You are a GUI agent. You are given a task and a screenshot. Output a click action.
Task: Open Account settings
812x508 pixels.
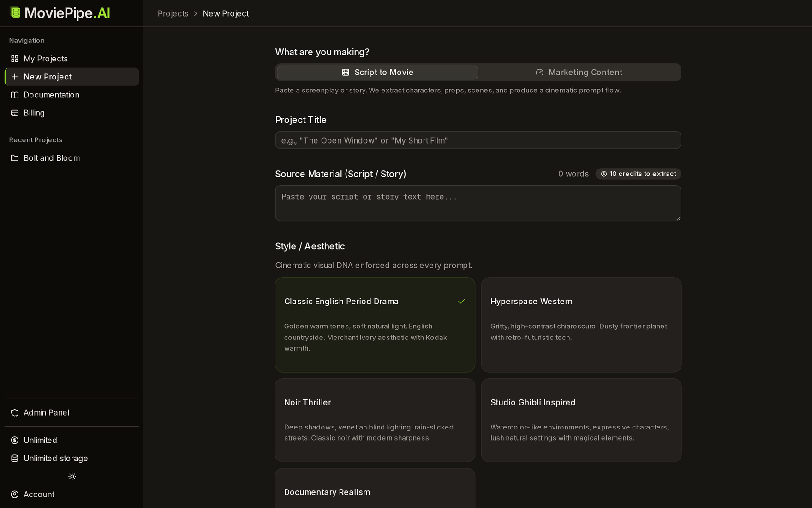(72, 494)
